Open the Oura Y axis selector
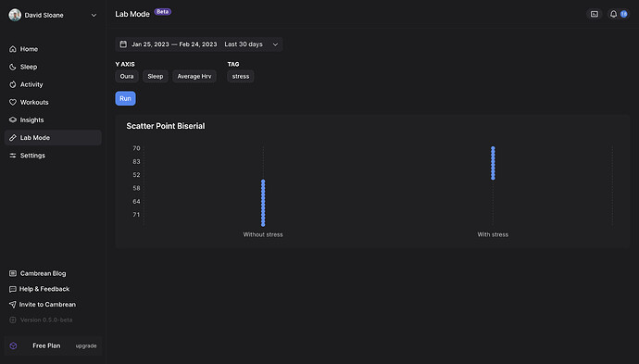 [127, 76]
